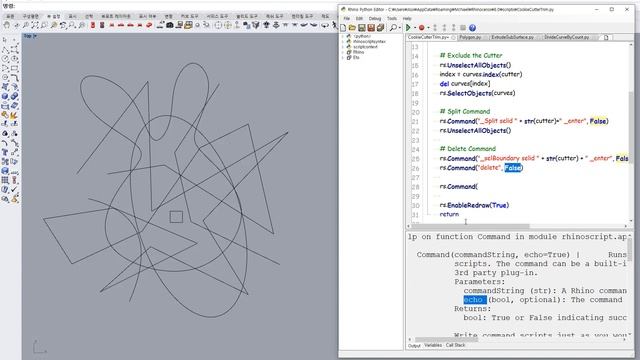
Task: Open File menu in Python Editor
Action: pos(347,18)
